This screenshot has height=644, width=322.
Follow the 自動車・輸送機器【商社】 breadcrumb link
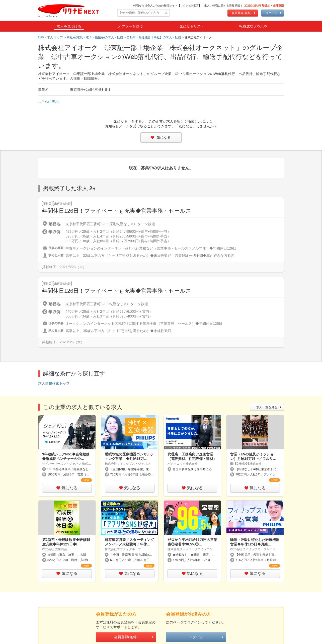tap(154, 37)
